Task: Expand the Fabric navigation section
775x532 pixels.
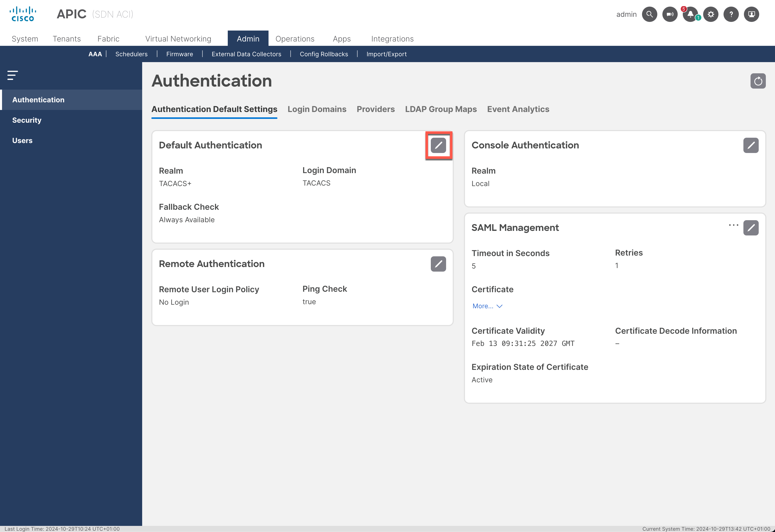Action: coord(109,39)
